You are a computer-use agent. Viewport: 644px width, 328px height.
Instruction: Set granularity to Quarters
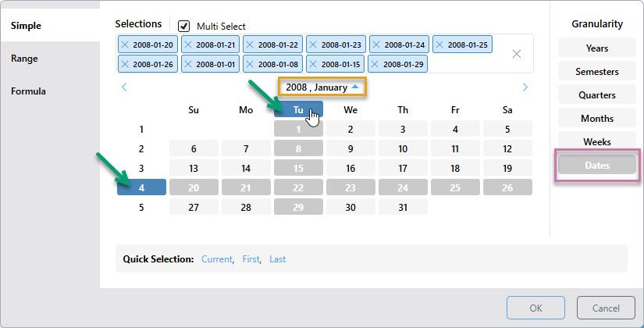pyautogui.click(x=596, y=95)
